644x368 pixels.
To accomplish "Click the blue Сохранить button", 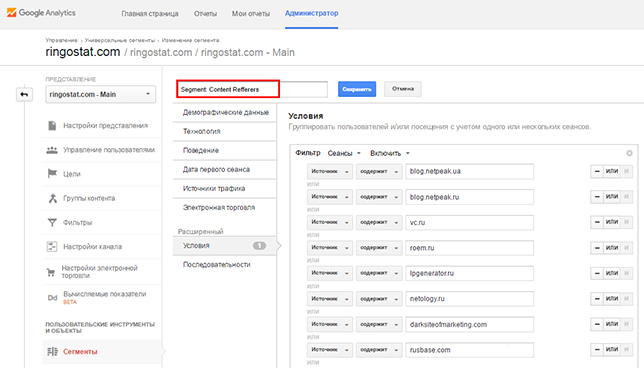I will (x=357, y=89).
